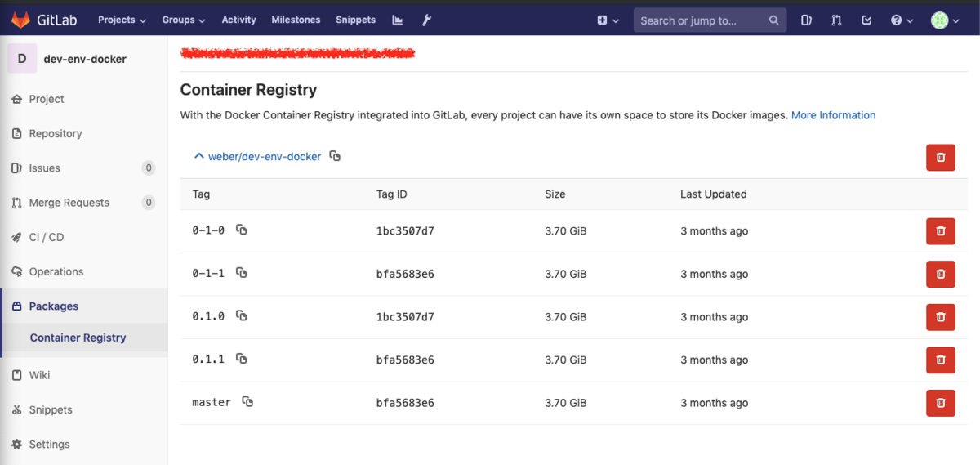Open the admin area wrench icon
980x465 pixels.
(x=426, y=20)
